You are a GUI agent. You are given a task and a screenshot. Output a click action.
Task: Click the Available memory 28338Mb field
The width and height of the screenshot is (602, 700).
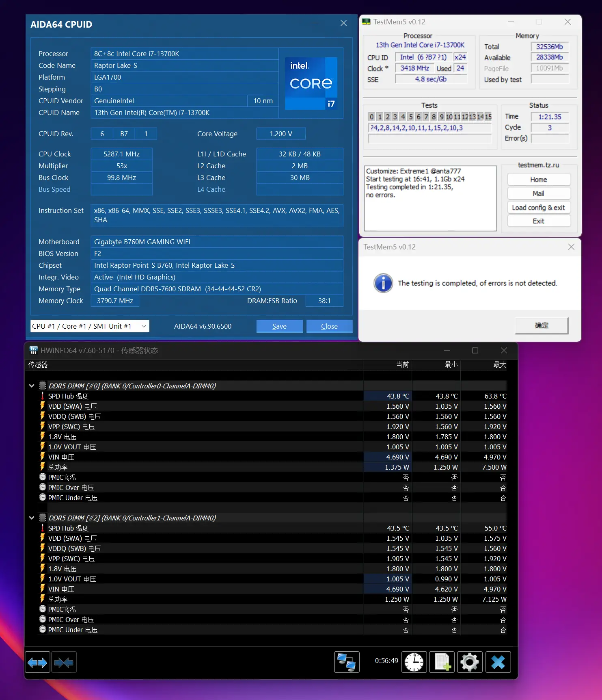click(550, 57)
